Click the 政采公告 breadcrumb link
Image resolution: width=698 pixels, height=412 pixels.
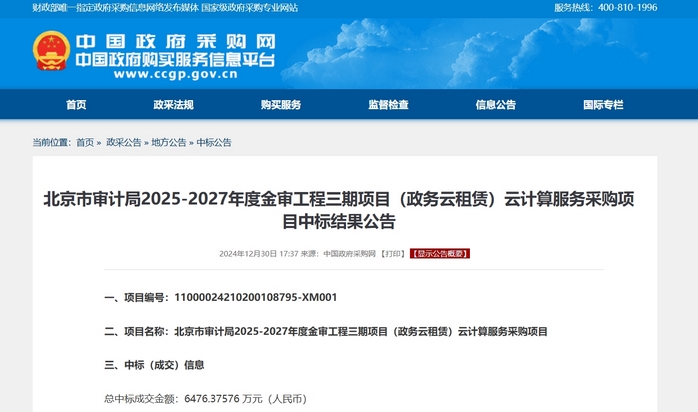click(x=124, y=143)
